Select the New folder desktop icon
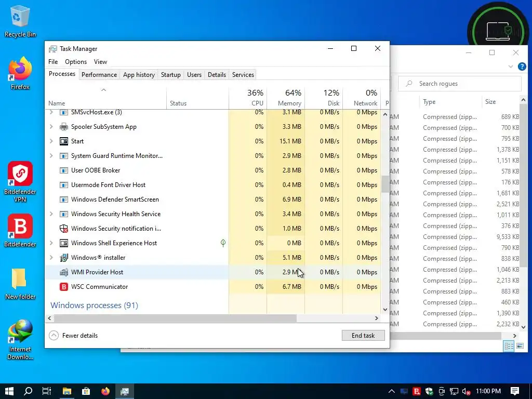Image resolution: width=532 pixels, height=399 pixels. pos(20,284)
